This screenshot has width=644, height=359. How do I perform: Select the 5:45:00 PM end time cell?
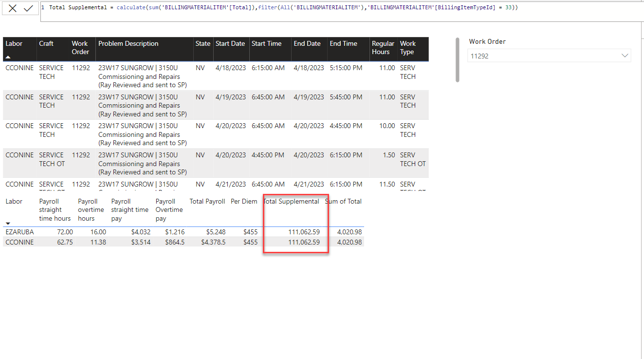(346, 97)
